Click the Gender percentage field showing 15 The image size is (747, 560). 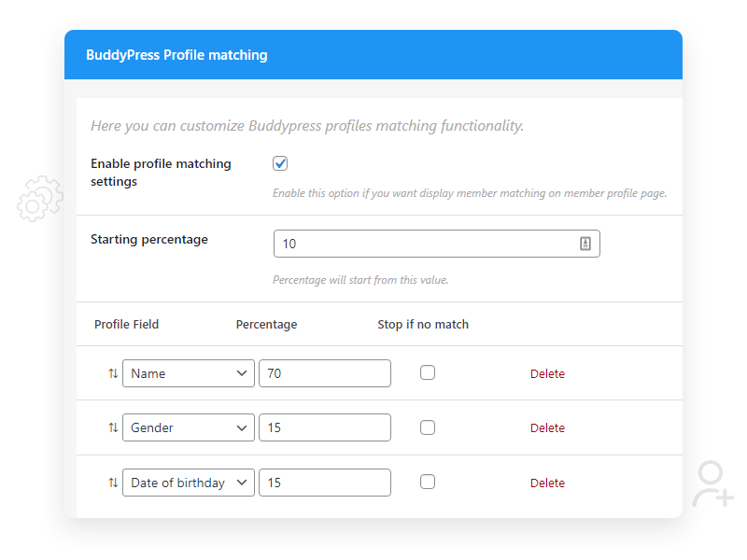click(325, 427)
